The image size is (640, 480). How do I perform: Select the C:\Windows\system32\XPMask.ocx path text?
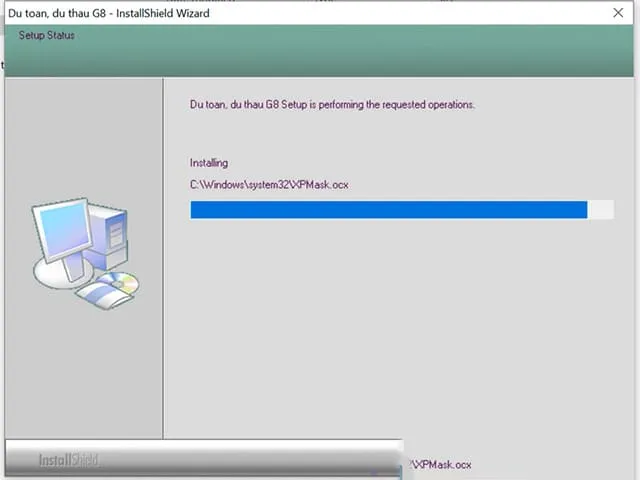(269, 185)
